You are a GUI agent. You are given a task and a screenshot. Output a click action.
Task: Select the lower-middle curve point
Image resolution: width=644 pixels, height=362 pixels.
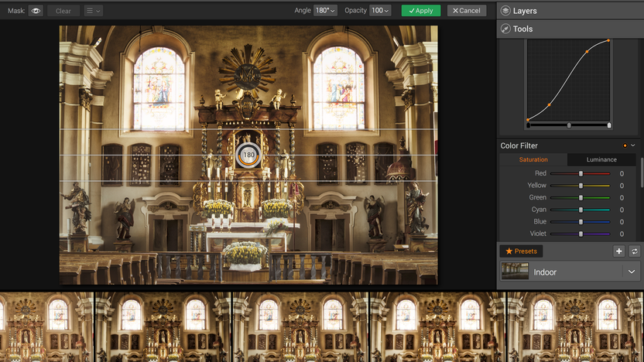pyautogui.click(x=549, y=105)
